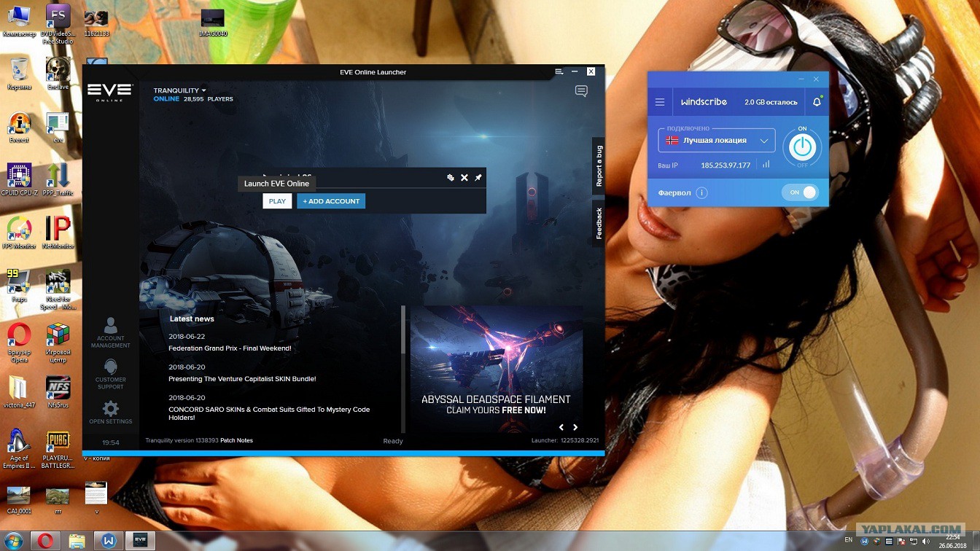The width and height of the screenshot is (980, 551).
Task: Select the Need for Speed desktop shortcut
Action: [58, 290]
